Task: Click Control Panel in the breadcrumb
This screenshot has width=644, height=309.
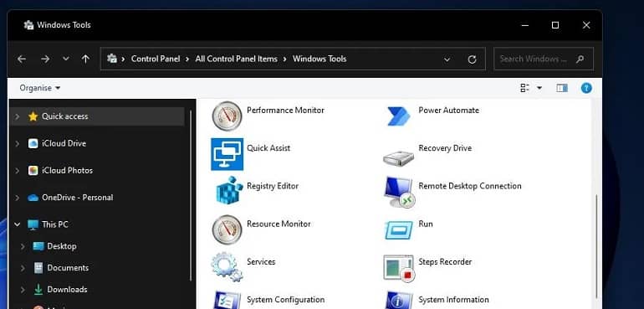Action: [x=156, y=59]
